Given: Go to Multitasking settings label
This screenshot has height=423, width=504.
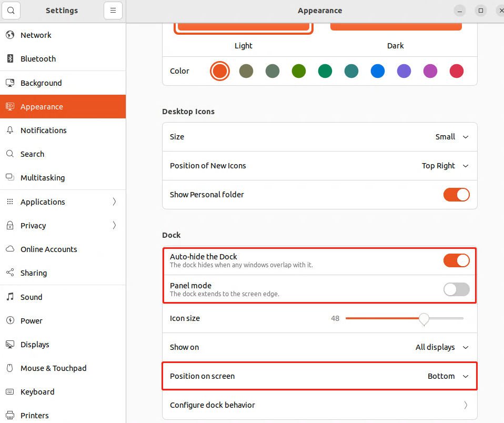Looking at the screenshot, I should click(43, 178).
